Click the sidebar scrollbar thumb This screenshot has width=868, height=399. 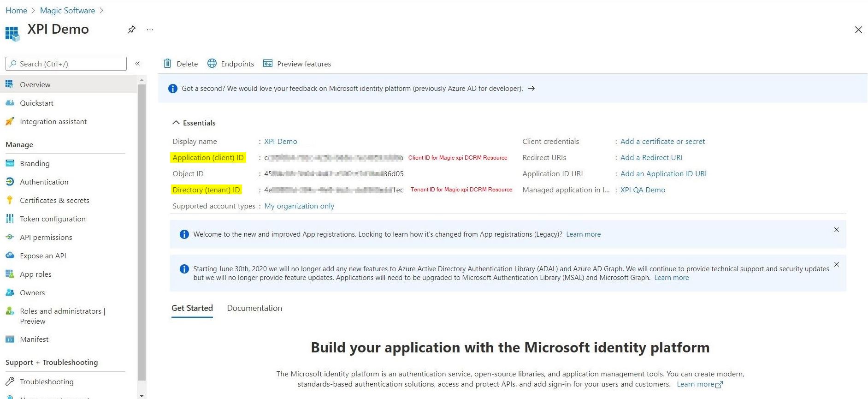pos(142,232)
